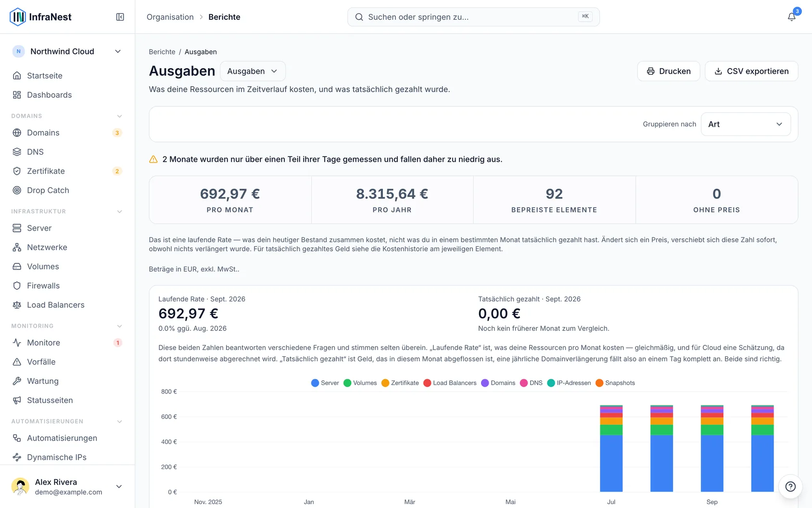Screen dimensions: 812x508
Task: Click the Load Balancers scale icon
Action: pyautogui.click(x=17, y=305)
